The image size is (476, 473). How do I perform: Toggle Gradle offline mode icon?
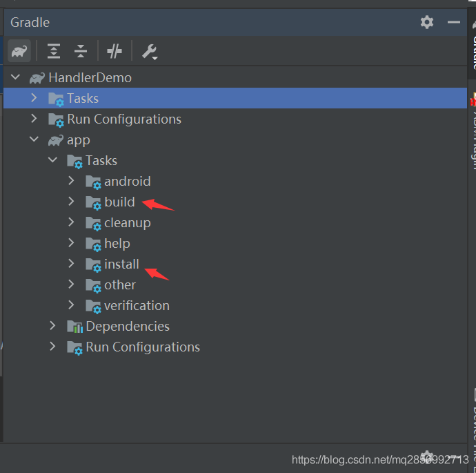[115, 51]
